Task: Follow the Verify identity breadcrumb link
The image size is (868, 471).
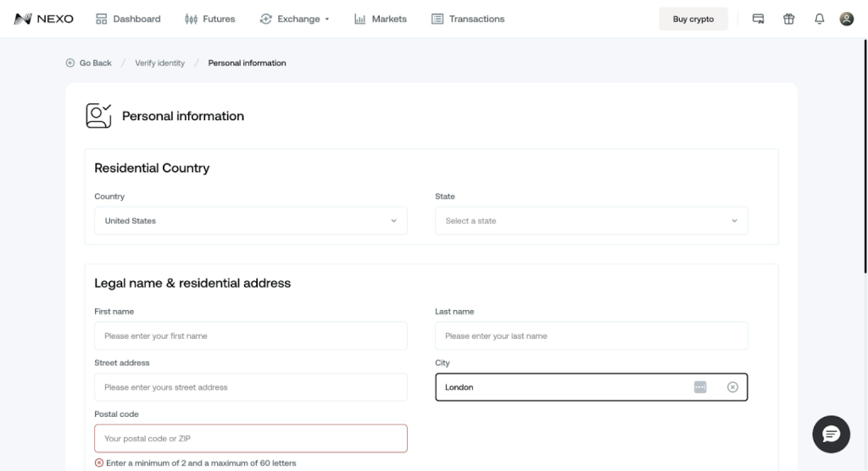Action: pos(159,63)
